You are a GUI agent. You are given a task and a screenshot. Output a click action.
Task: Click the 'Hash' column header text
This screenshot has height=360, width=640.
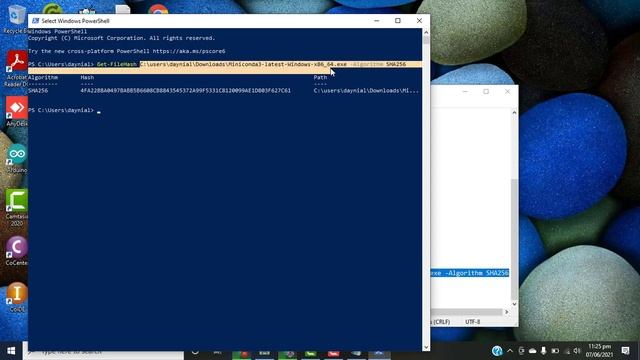point(87,77)
